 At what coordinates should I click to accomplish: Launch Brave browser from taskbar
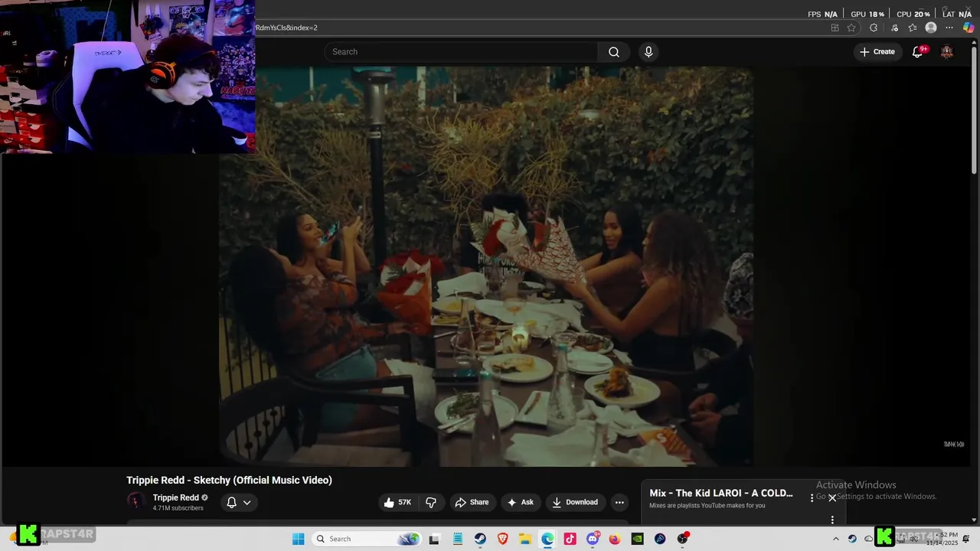(x=502, y=539)
